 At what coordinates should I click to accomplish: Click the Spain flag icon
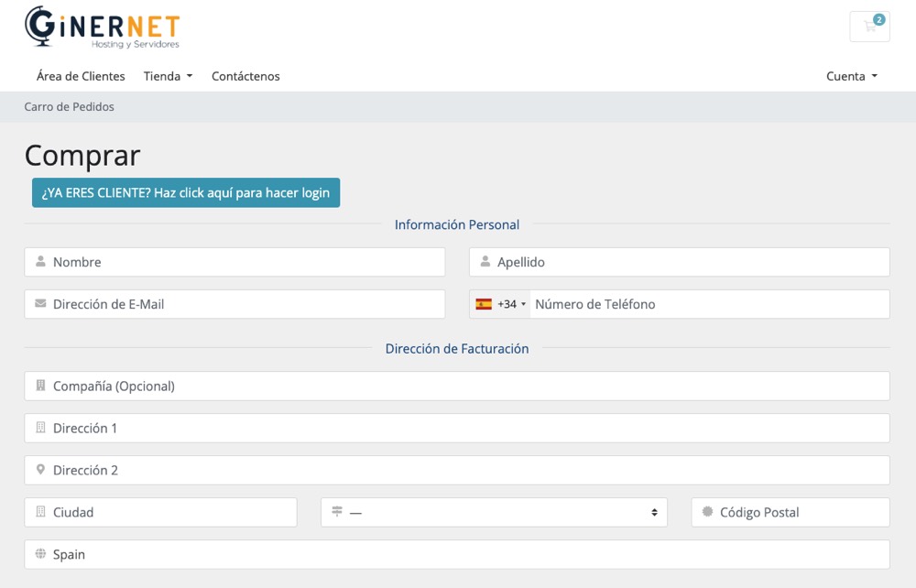[x=484, y=304]
